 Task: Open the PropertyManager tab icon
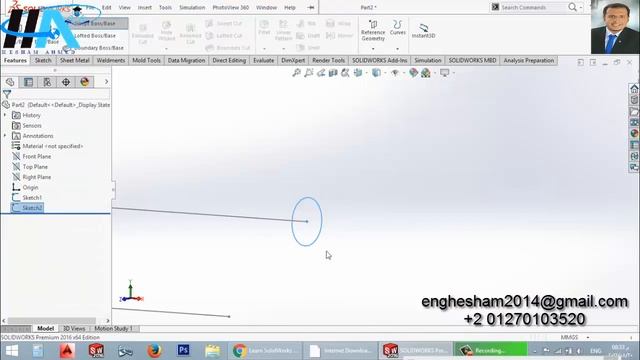pos(29,82)
